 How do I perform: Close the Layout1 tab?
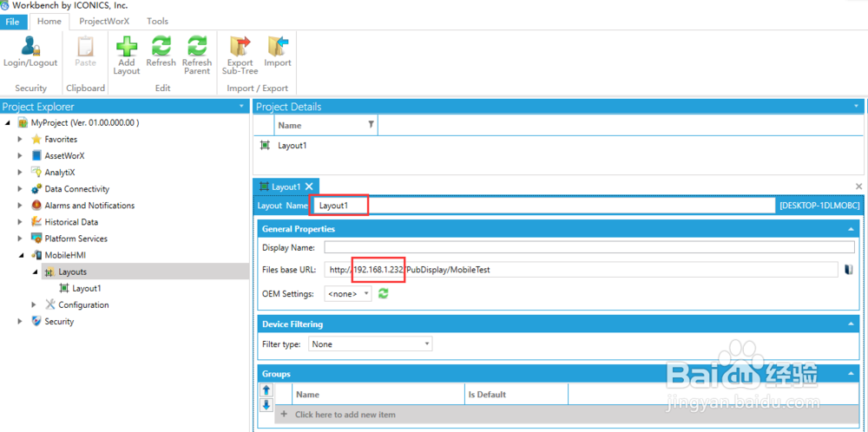point(310,187)
